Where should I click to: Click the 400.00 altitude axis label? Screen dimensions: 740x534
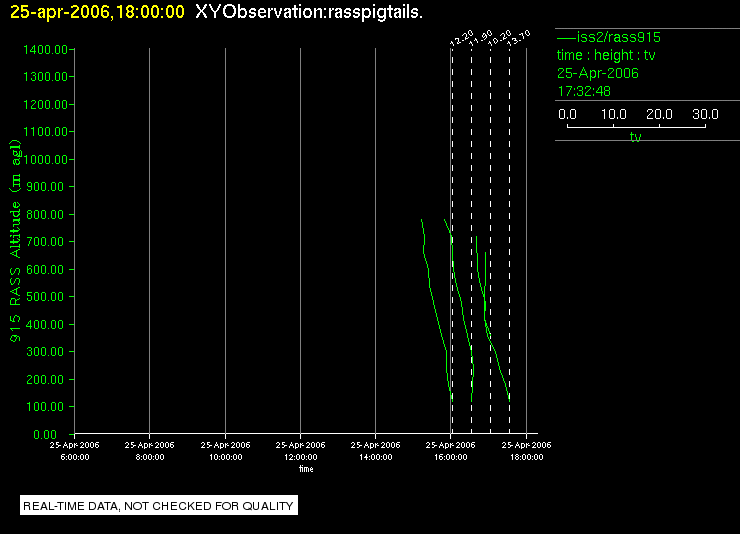45,325
